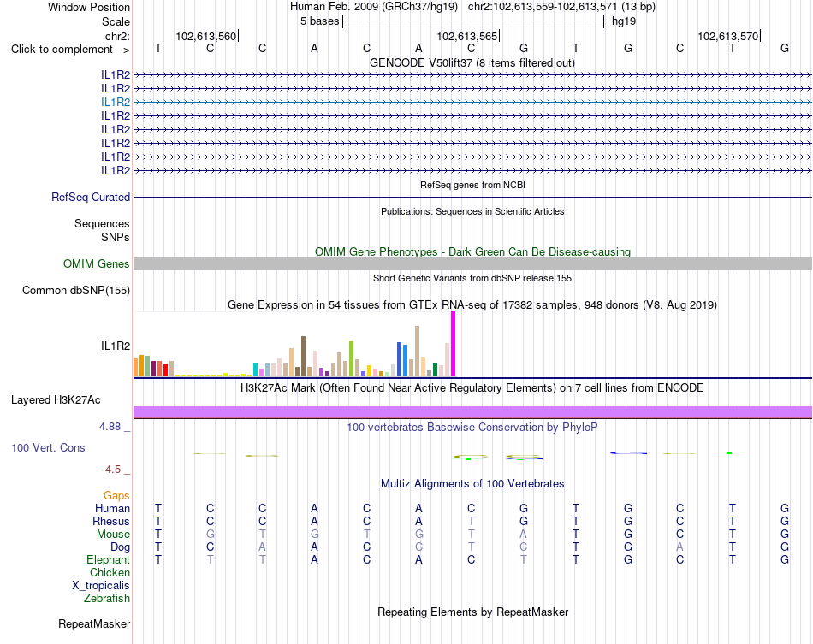The image size is (813, 644).
Task: Click the Elephant species label
Action: (x=108, y=560)
